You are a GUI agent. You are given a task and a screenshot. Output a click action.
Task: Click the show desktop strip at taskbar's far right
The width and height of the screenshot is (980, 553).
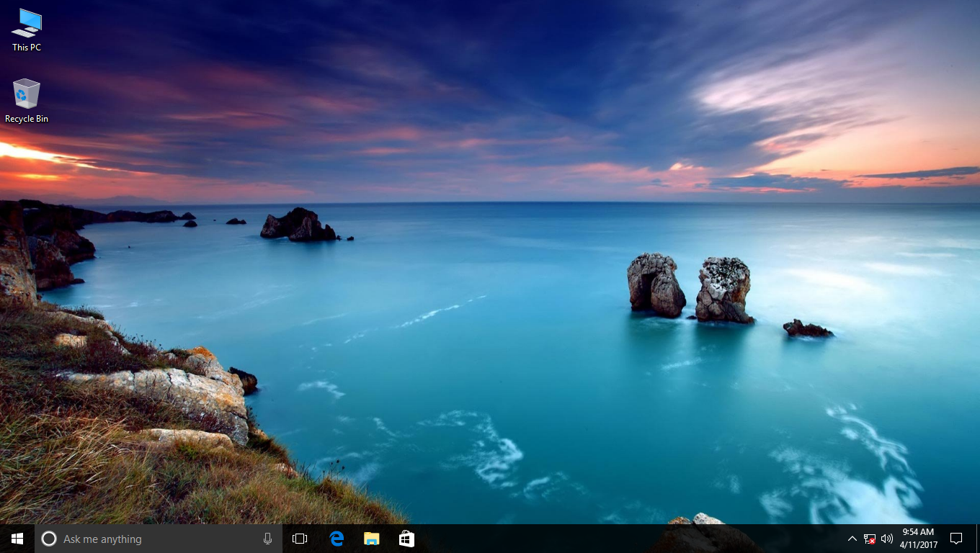[x=978, y=539]
